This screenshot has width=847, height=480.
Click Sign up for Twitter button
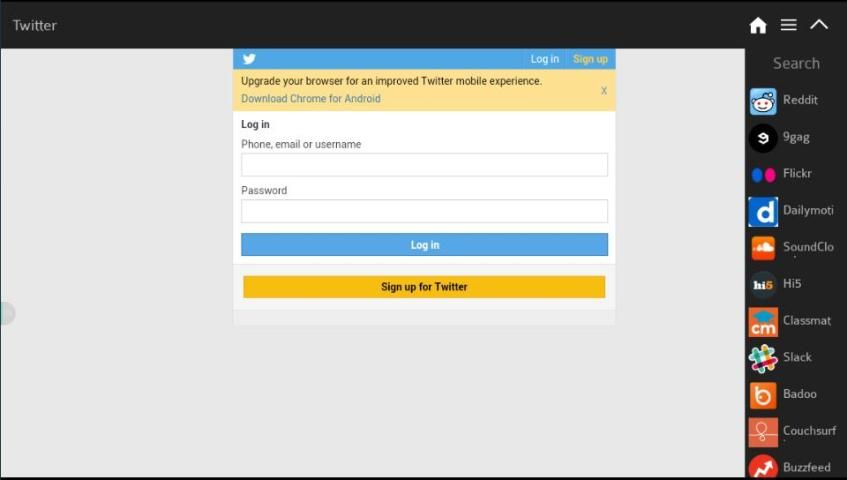click(424, 287)
